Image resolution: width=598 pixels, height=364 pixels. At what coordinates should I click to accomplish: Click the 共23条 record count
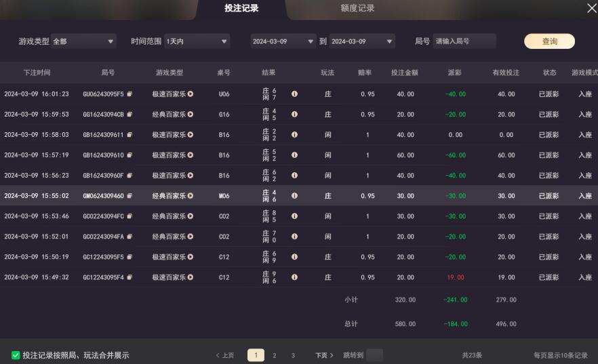pyautogui.click(x=472, y=355)
